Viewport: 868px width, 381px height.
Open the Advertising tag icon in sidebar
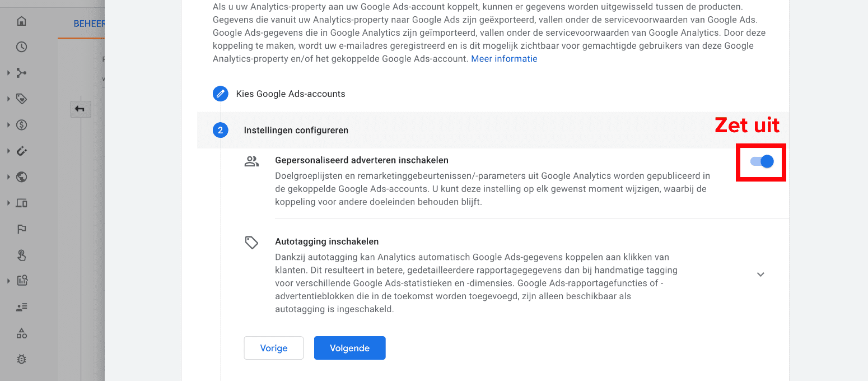pos(21,99)
